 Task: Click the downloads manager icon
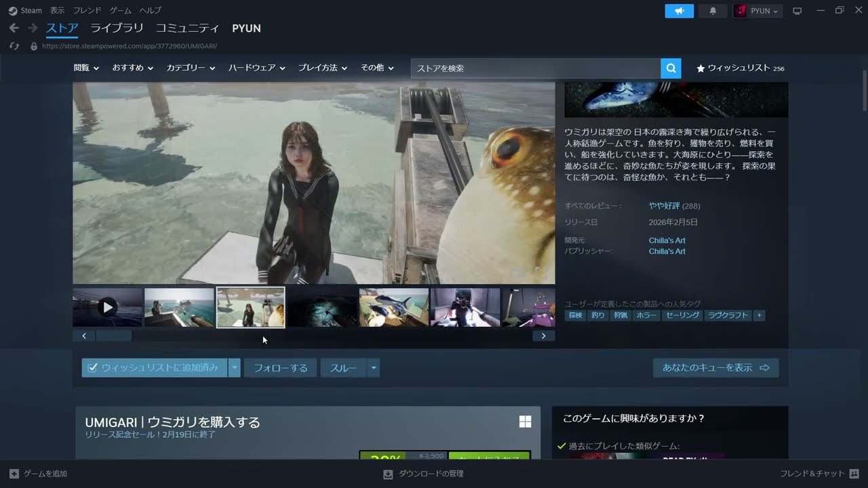point(389,473)
